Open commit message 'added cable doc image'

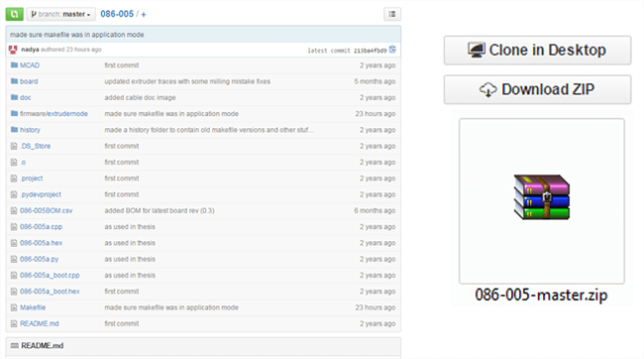click(x=140, y=97)
